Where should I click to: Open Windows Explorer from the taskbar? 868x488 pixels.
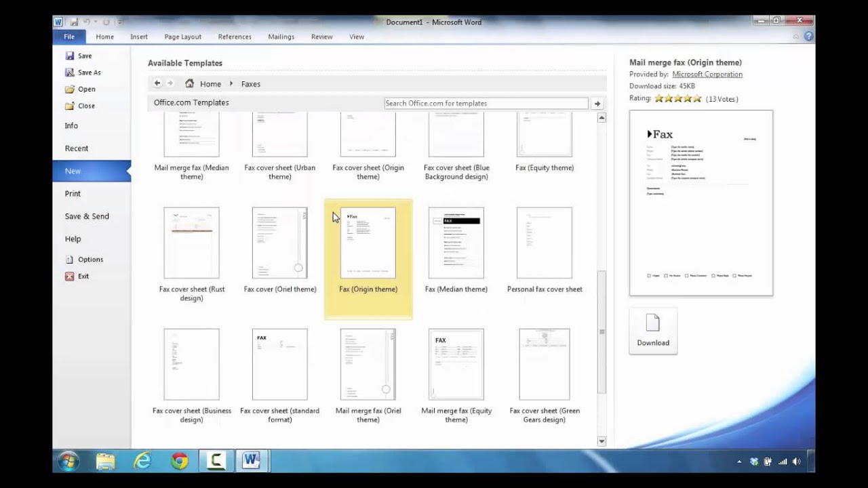coord(105,462)
